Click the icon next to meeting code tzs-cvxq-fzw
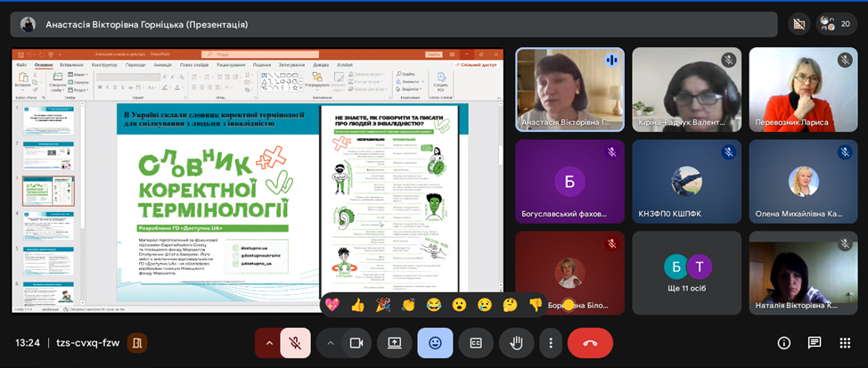The height and width of the screenshot is (368, 868). pyautogui.click(x=136, y=343)
